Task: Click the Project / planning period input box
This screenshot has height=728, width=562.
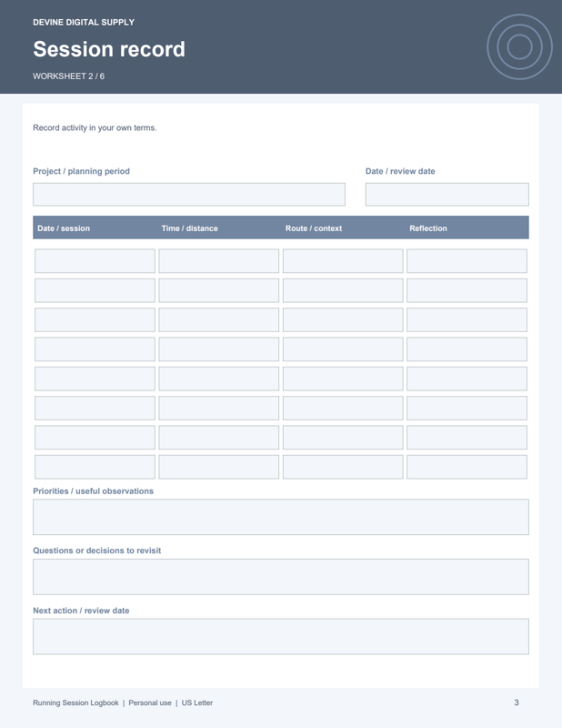Action: 189,194
